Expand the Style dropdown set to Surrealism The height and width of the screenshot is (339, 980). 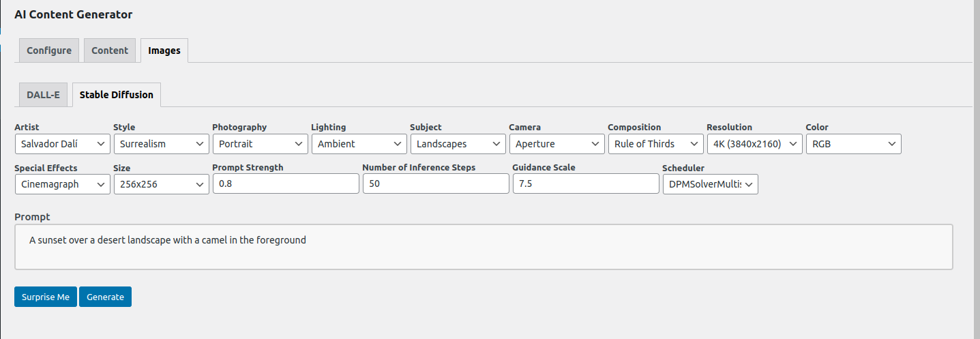click(161, 144)
